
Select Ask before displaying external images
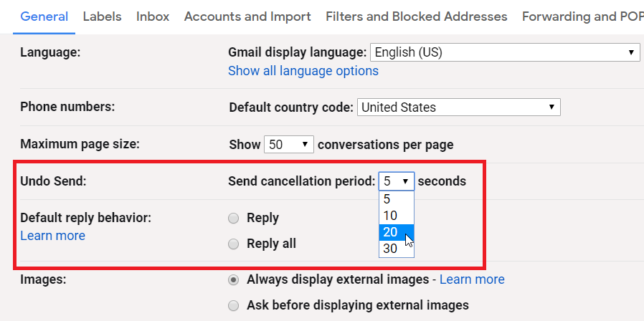(x=233, y=305)
